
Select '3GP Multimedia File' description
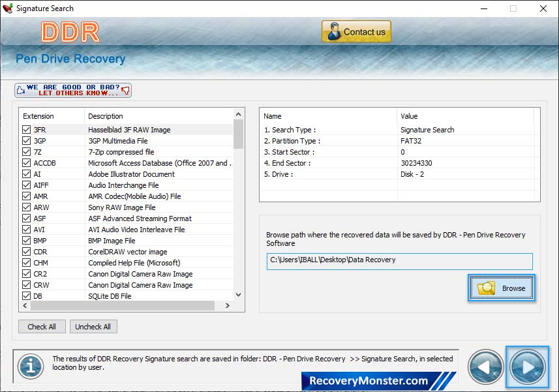(118, 141)
